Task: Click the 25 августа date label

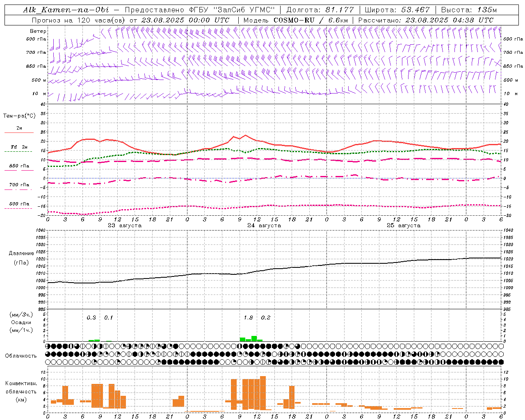Action: click(404, 226)
